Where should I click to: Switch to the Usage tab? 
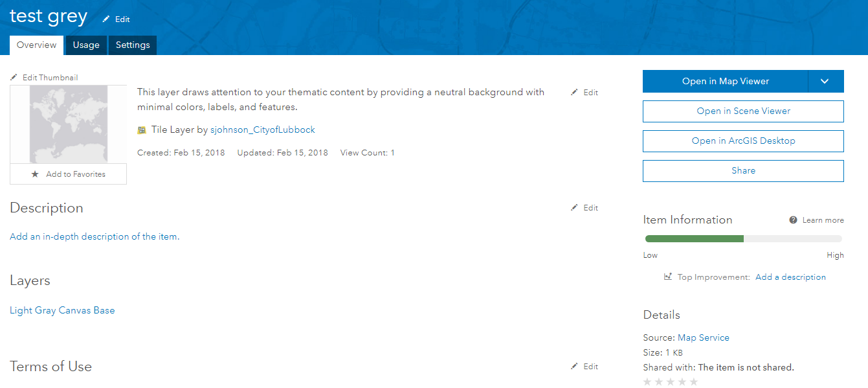pos(86,45)
